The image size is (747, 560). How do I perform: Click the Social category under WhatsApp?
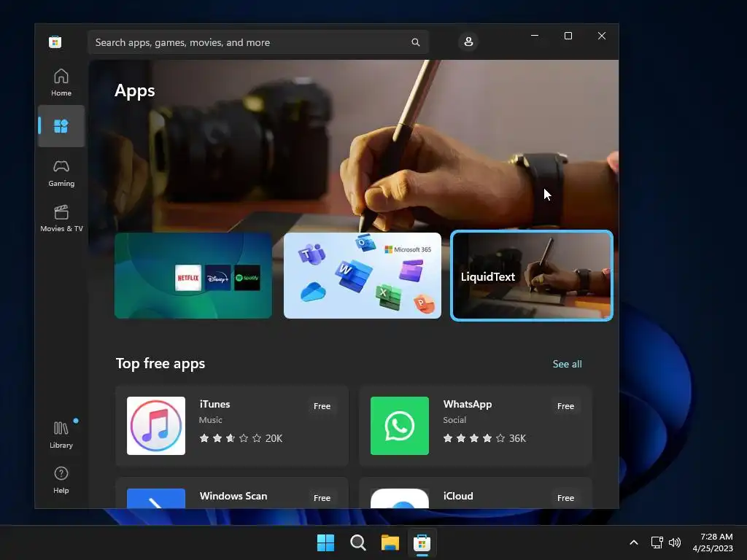tap(454, 420)
